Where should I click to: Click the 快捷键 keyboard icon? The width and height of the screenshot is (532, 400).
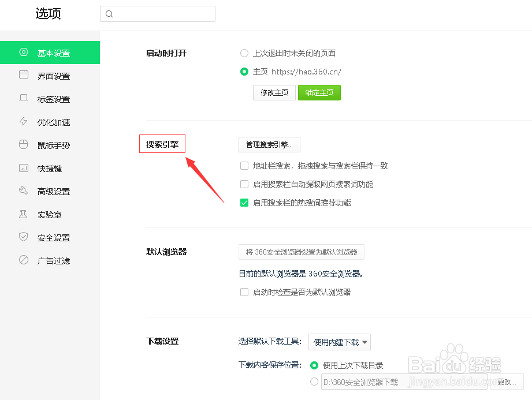[24, 168]
